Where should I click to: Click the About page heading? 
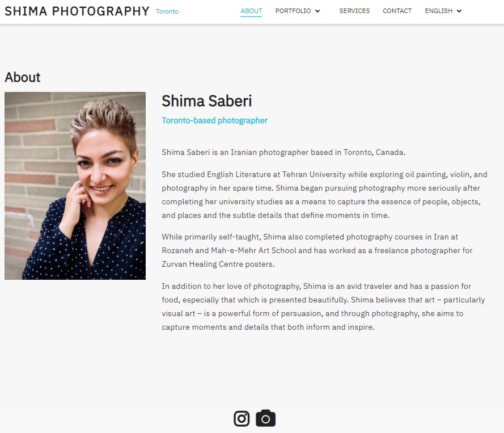(23, 77)
